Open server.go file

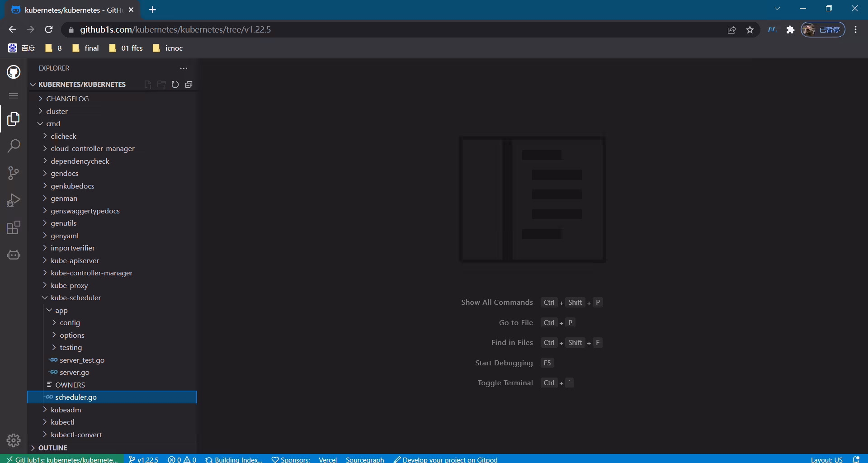pyautogui.click(x=74, y=372)
